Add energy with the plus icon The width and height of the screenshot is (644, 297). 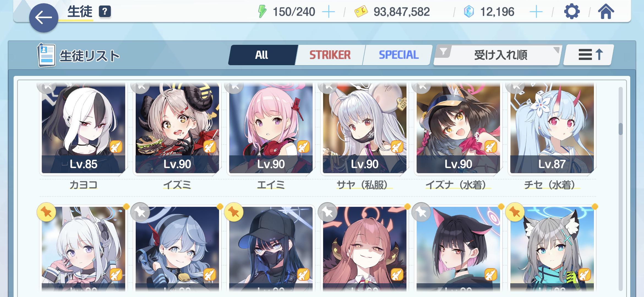coord(329,12)
